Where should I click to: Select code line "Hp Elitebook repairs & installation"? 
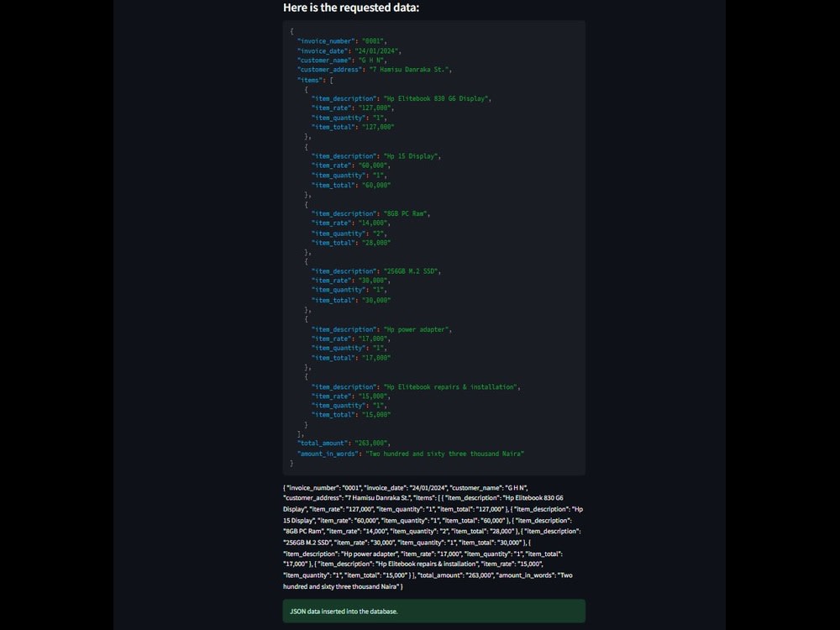coord(416,386)
